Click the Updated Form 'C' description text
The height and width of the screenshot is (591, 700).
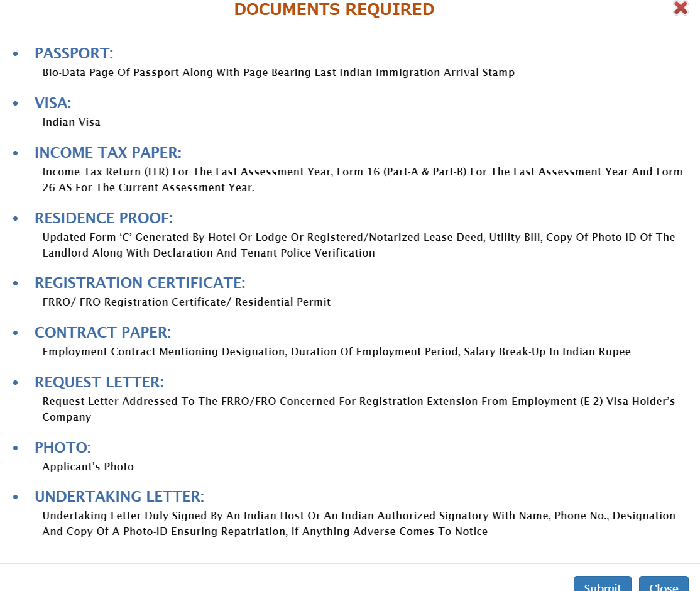tap(358, 237)
